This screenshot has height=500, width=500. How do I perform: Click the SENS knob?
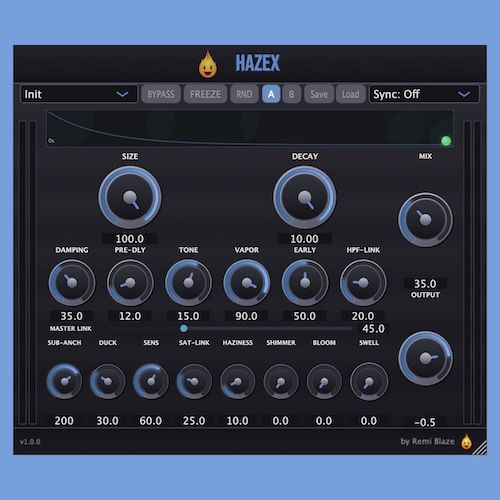pyautogui.click(x=151, y=381)
